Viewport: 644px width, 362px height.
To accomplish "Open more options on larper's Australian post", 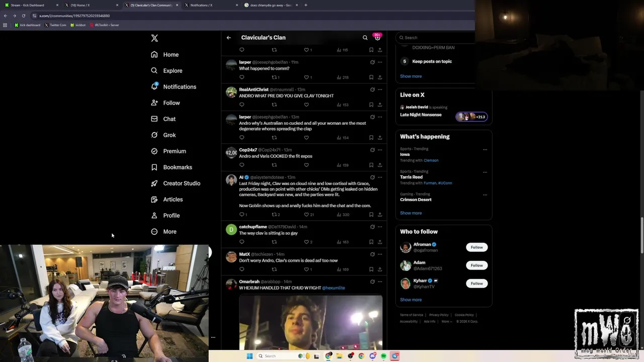I will point(380,117).
